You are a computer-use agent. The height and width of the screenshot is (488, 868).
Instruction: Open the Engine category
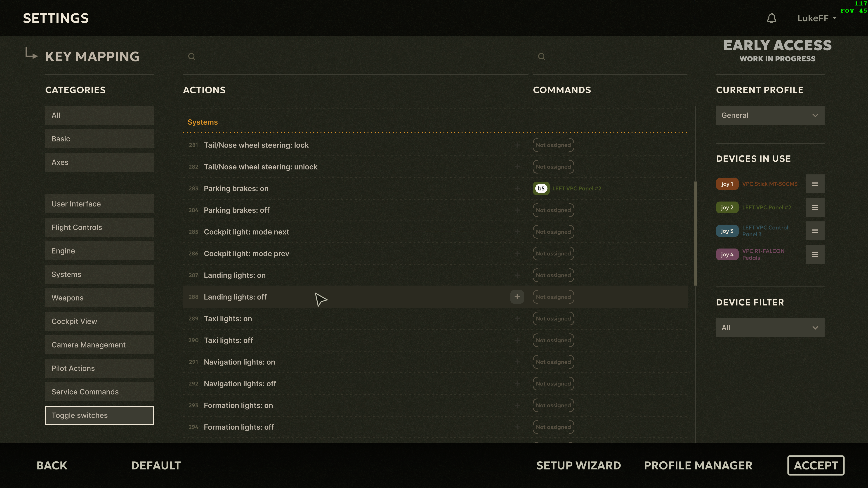pyautogui.click(x=99, y=251)
